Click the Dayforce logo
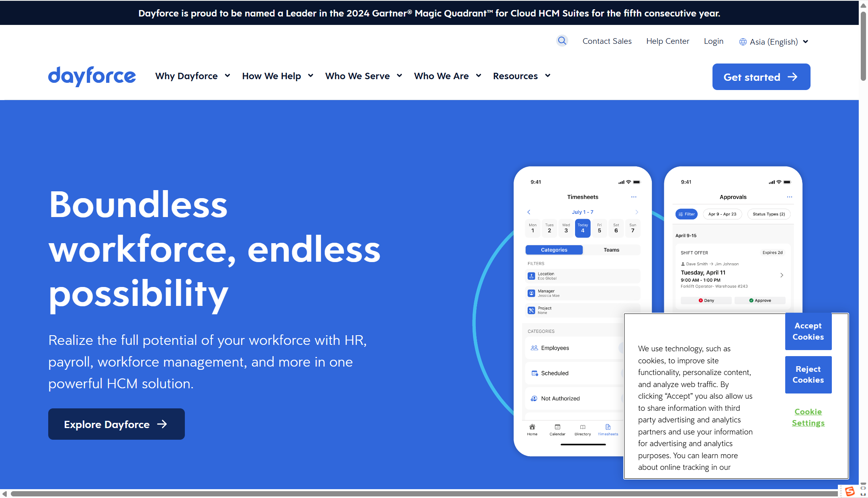 pos(92,76)
